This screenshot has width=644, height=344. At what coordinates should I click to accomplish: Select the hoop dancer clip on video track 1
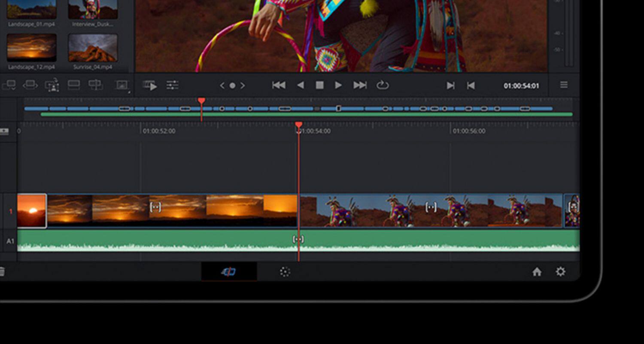pos(431,210)
